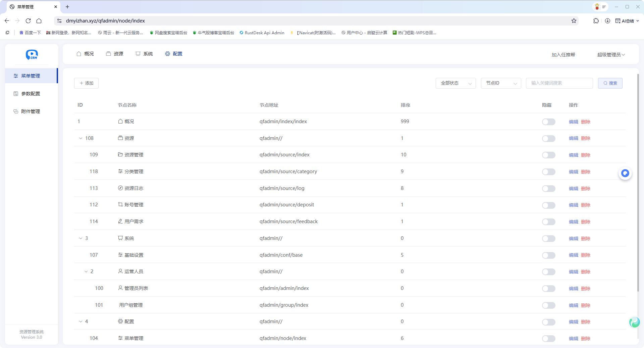Open site info icon in address bar

59,21
